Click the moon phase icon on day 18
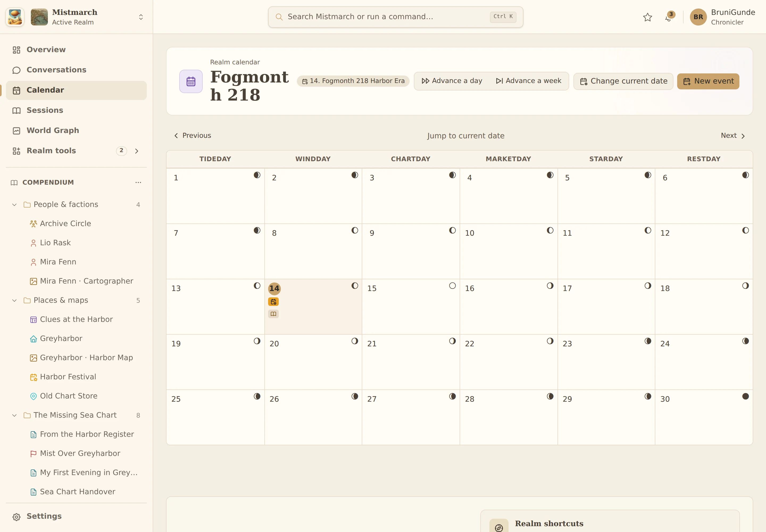Viewport: 766px width, 532px height. (x=745, y=286)
